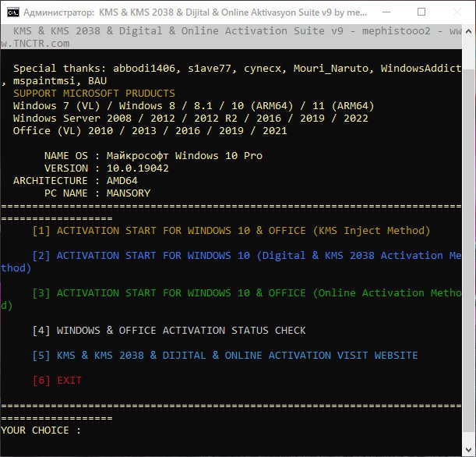Image resolution: width=476 pixels, height=457 pixels.
Task: Click the Office (VL) supported versions line
Action: click(x=150, y=131)
